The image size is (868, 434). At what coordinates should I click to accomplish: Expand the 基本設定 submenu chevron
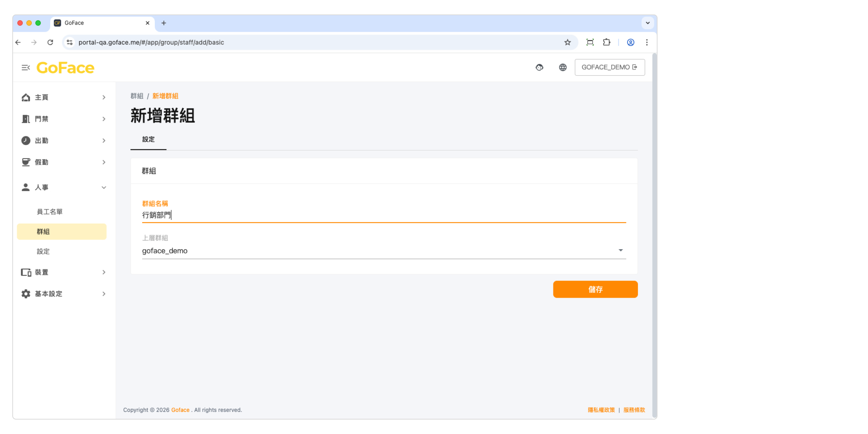[104, 294]
